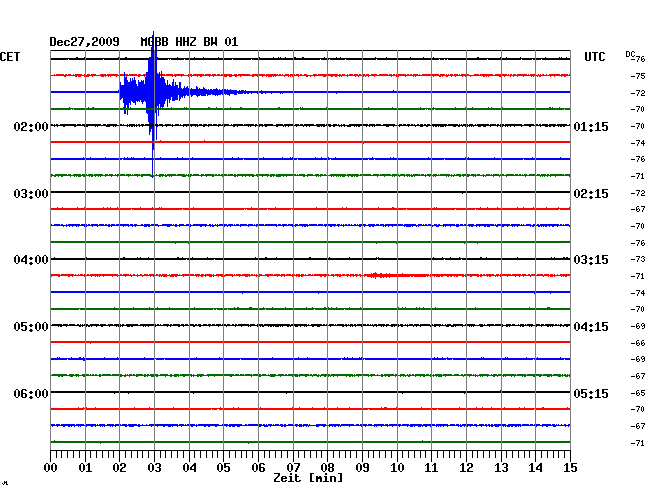Select the 05:00 CET row label

pyautogui.click(x=31, y=327)
